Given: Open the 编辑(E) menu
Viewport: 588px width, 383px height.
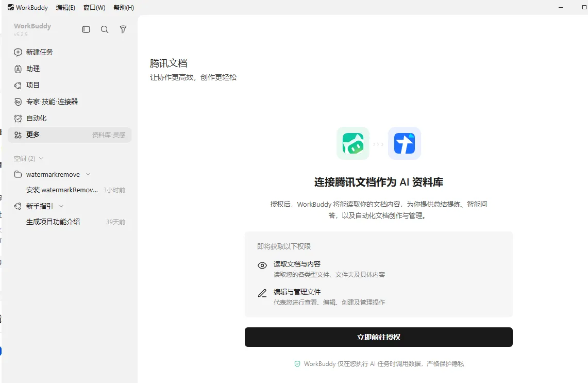Looking at the screenshot, I should 65,7.
